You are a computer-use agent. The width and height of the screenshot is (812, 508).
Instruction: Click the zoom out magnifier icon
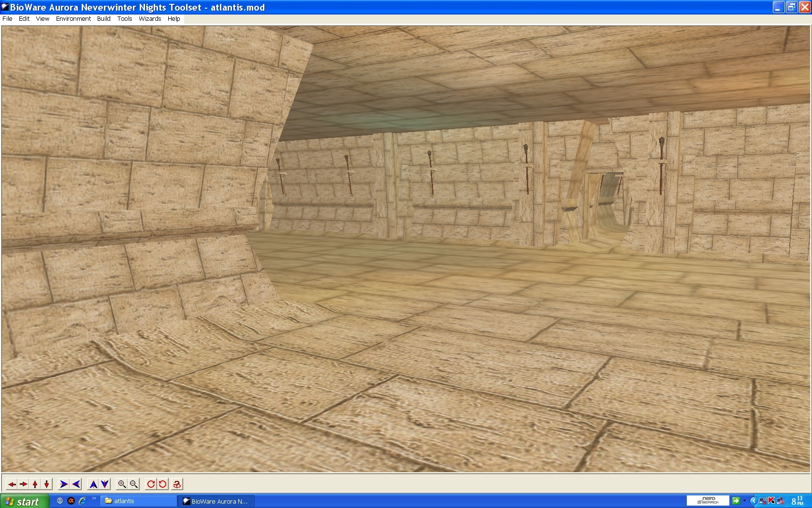click(x=134, y=484)
